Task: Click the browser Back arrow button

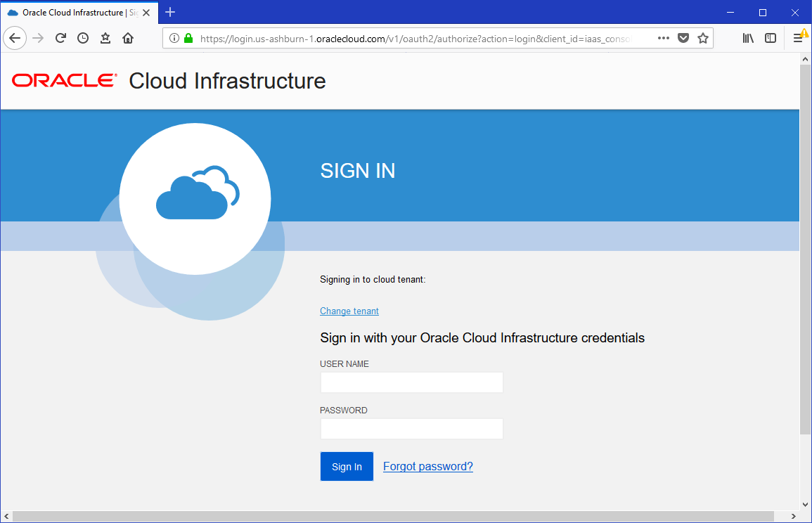Action: pos(15,39)
